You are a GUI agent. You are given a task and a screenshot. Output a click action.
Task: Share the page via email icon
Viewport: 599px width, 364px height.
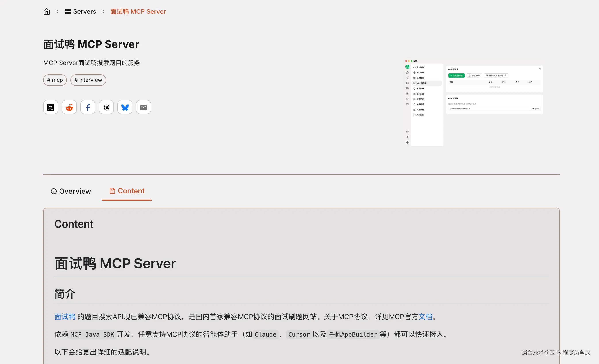143,107
